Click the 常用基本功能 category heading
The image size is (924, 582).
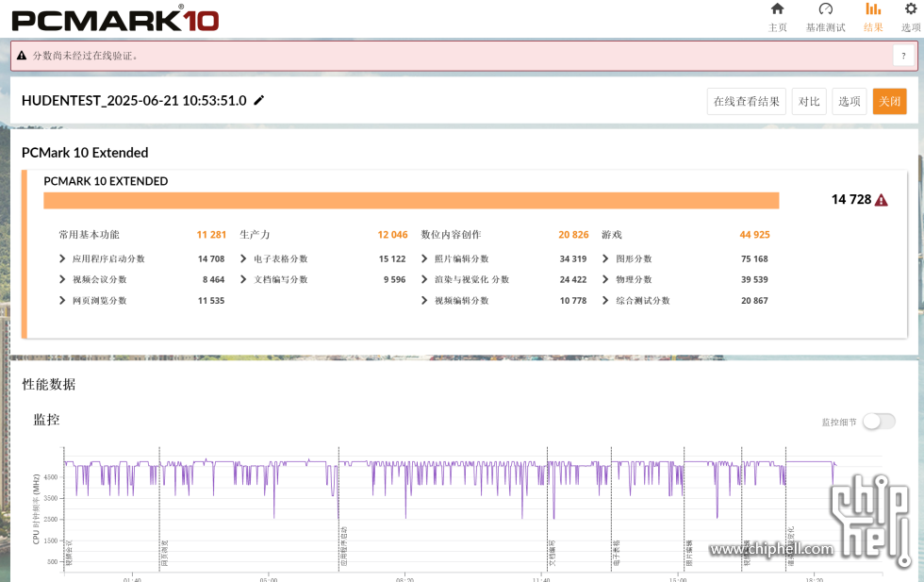click(x=89, y=235)
